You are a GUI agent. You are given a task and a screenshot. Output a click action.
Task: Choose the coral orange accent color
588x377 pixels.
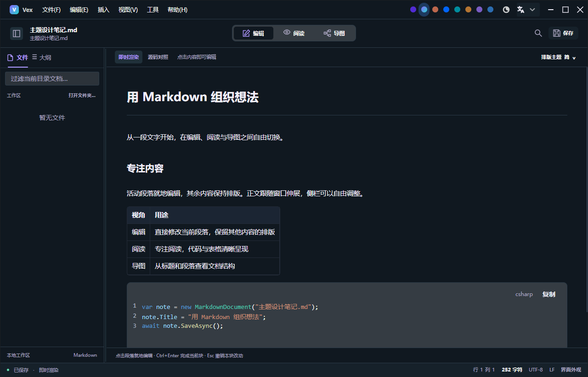435,10
